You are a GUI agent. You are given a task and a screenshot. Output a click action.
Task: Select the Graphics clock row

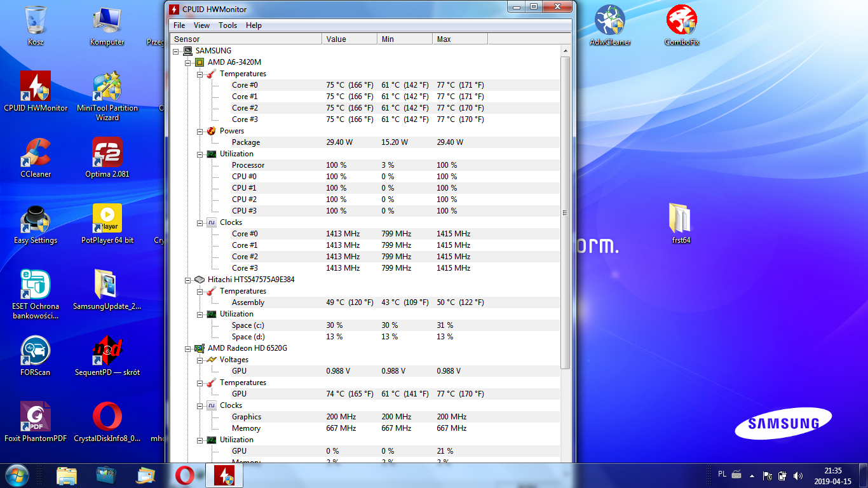pos(365,417)
